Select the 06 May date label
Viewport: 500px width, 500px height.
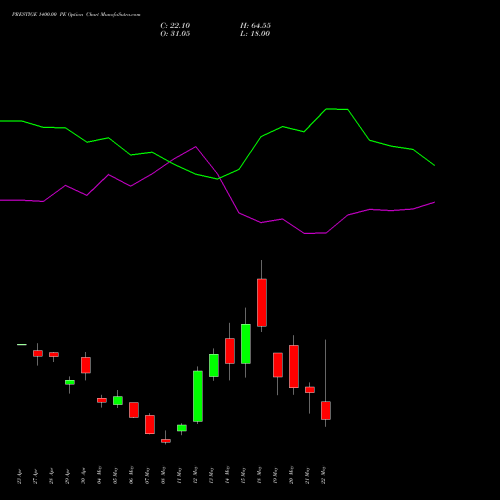[x=131, y=475]
